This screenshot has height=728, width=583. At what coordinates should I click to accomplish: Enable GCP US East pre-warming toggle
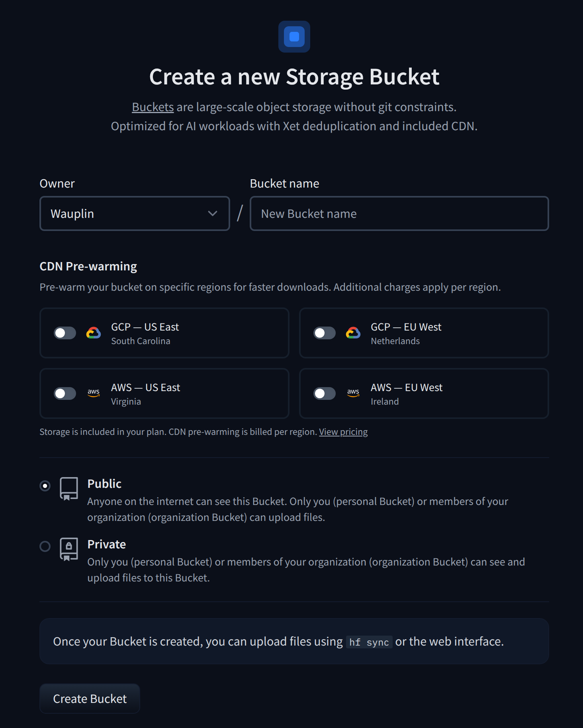click(x=65, y=333)
